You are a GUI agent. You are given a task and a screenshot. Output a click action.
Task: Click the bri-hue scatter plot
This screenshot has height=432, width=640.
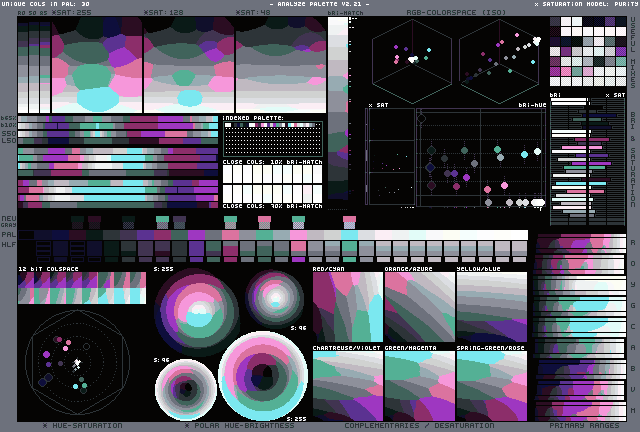[480, 158]
